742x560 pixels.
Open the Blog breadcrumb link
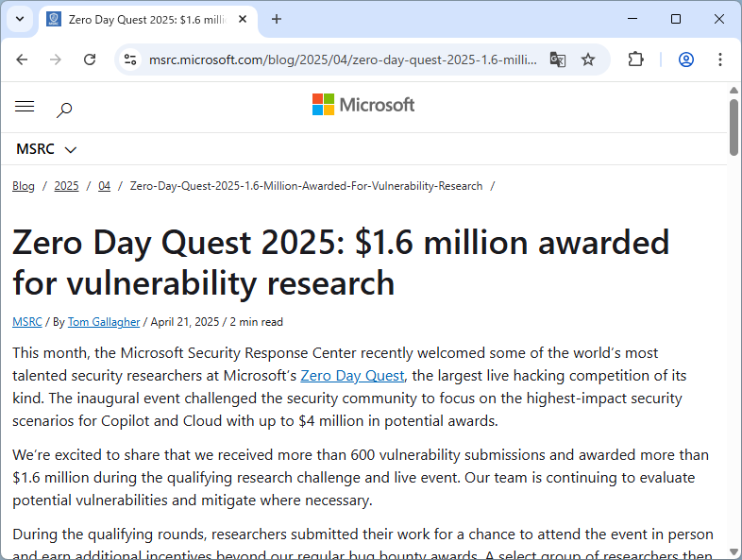tap(24, 186)
